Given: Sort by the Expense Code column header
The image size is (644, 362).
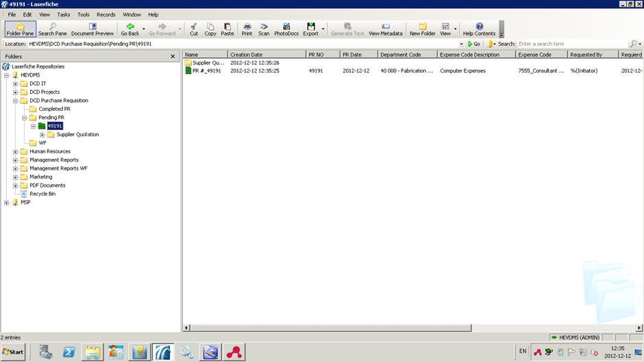Looking at the screenshot, I should (541, 55).
